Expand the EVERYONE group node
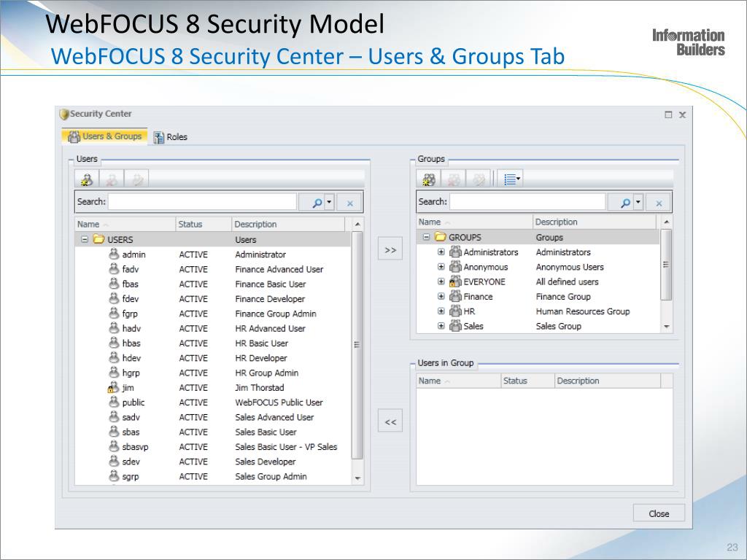This screenshot has height=560, width=747. click(x=441, y=281)
